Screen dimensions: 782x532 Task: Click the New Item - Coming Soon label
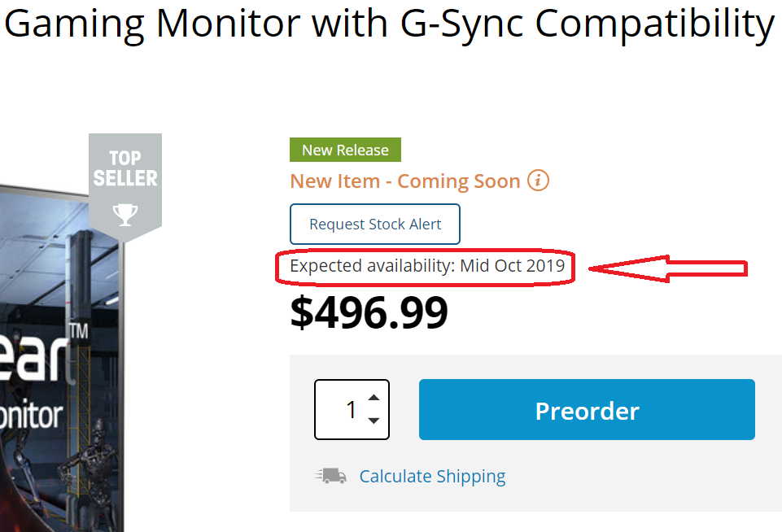tap(405, 181)
